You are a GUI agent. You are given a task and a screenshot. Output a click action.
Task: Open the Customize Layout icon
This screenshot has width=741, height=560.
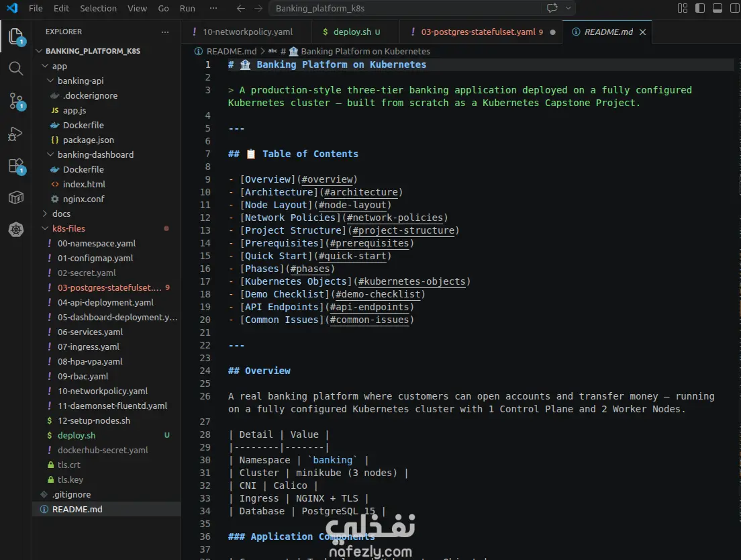pyautogui.click(x=683, y=8)
